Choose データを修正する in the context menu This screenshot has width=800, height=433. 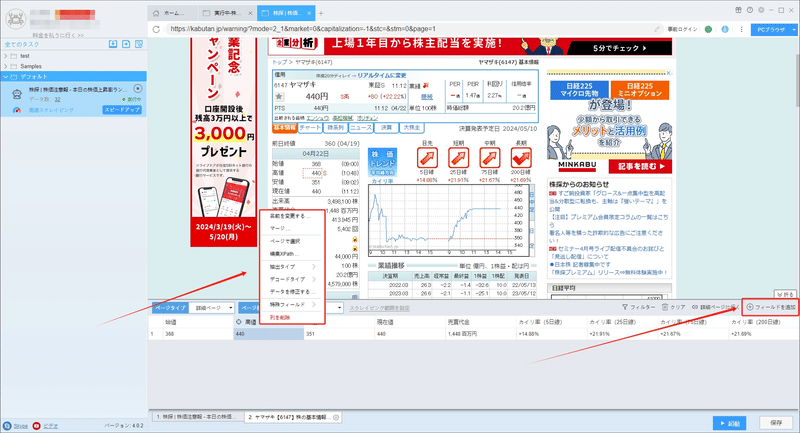point(292,292)
